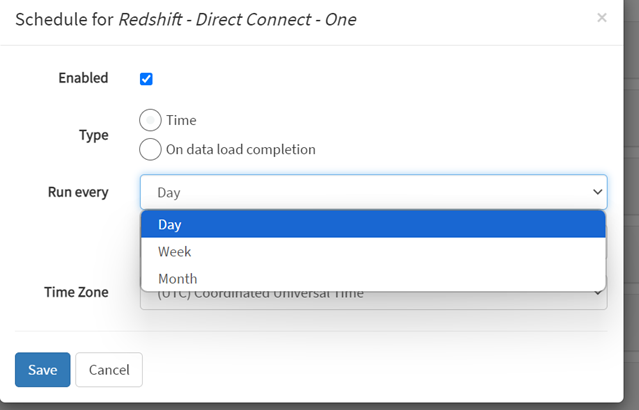Click the "On data load completion" label text
Viewport: 639px width, 410px height.
click(x=240, y=149)
